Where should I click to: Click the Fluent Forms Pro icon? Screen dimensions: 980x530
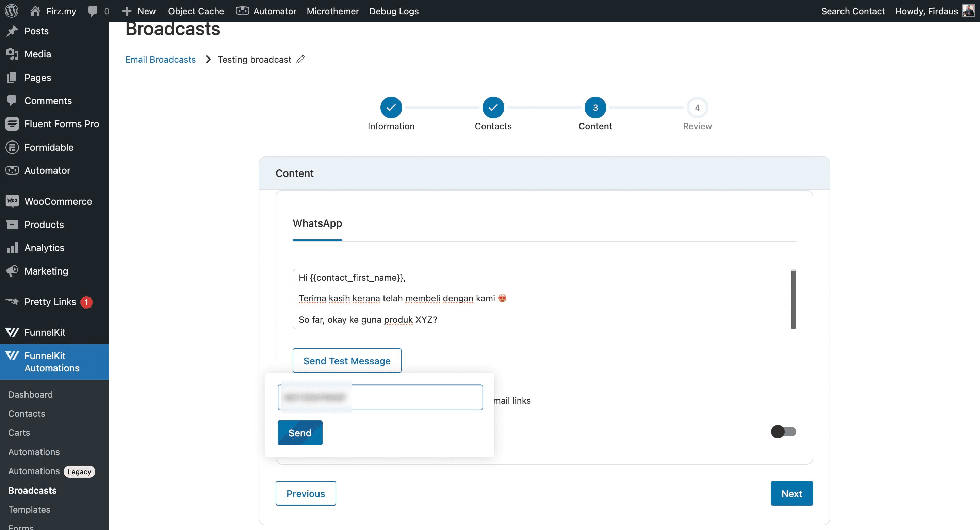[x=12, y=123]
